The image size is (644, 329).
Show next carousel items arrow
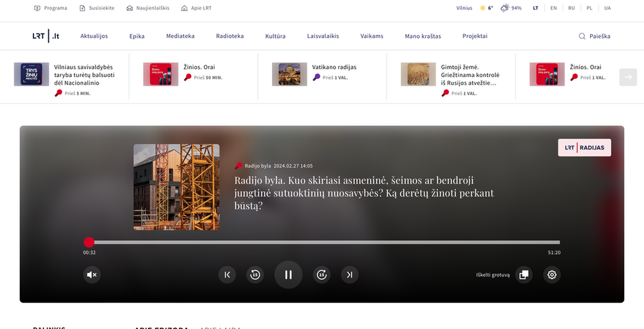click(628, 77)
